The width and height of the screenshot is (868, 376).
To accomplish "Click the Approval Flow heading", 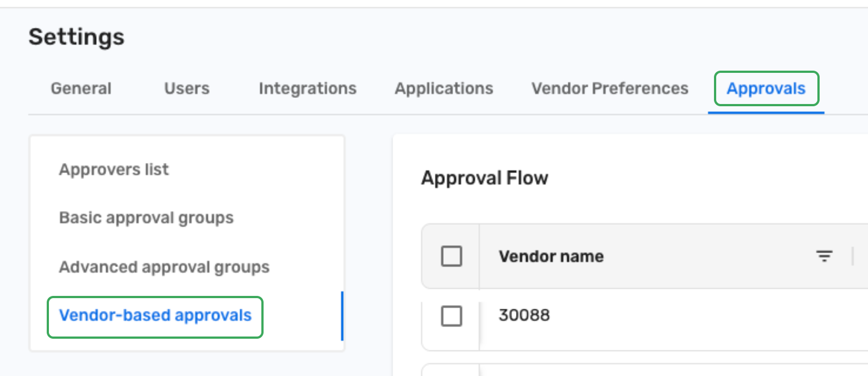I will (485, 178).
